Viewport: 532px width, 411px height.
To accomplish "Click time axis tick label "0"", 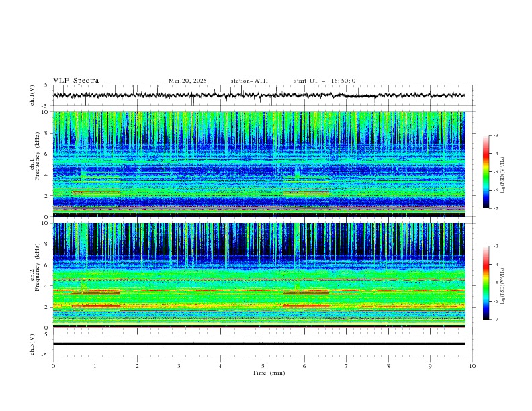I will point(53,366).
